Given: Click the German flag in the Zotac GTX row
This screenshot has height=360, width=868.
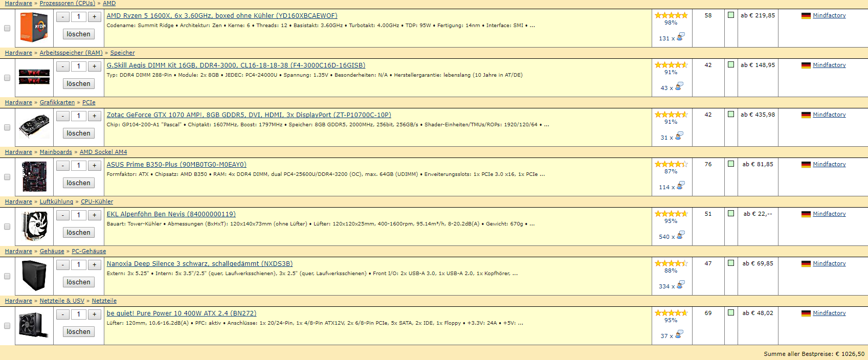Looking at the screenshot, I should pyautogui.click(x=806, y=115).
